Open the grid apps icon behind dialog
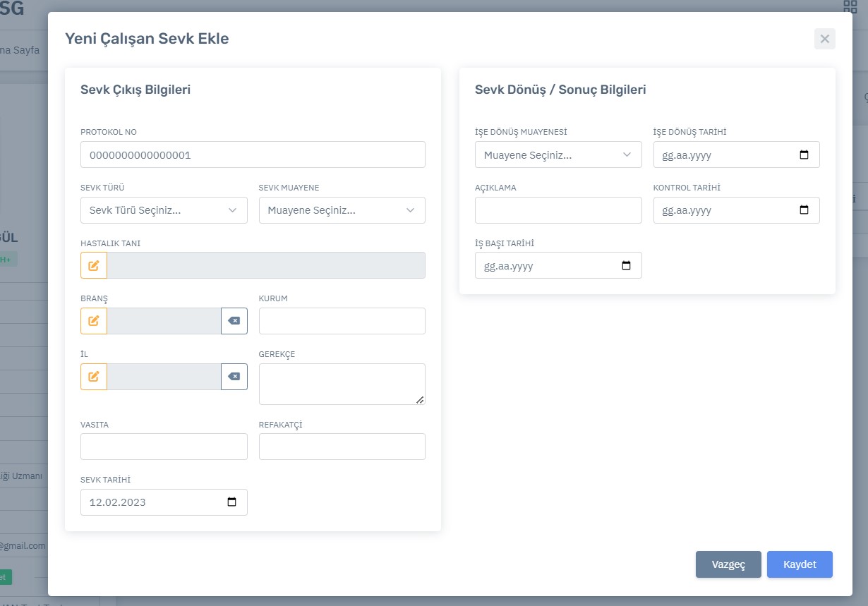The width and height of the screenshot is (868, 606). [850, 7]
